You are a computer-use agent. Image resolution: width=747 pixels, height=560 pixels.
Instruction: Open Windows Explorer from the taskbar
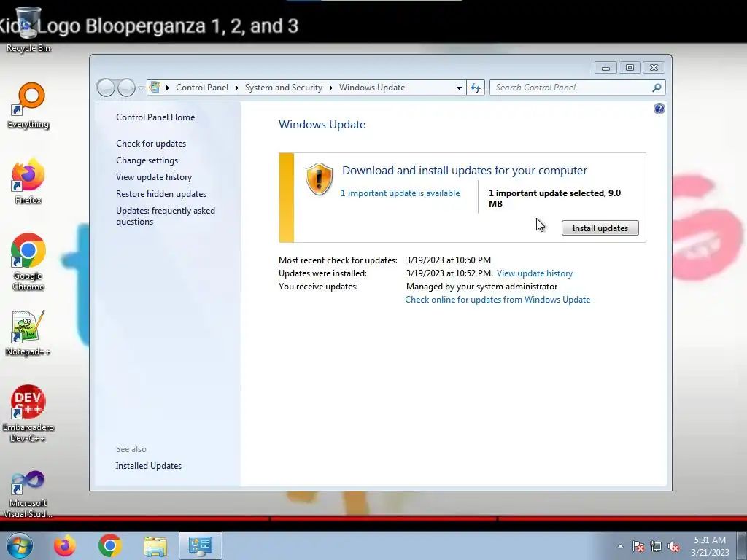pyautogui.click(x=155, y=545)
